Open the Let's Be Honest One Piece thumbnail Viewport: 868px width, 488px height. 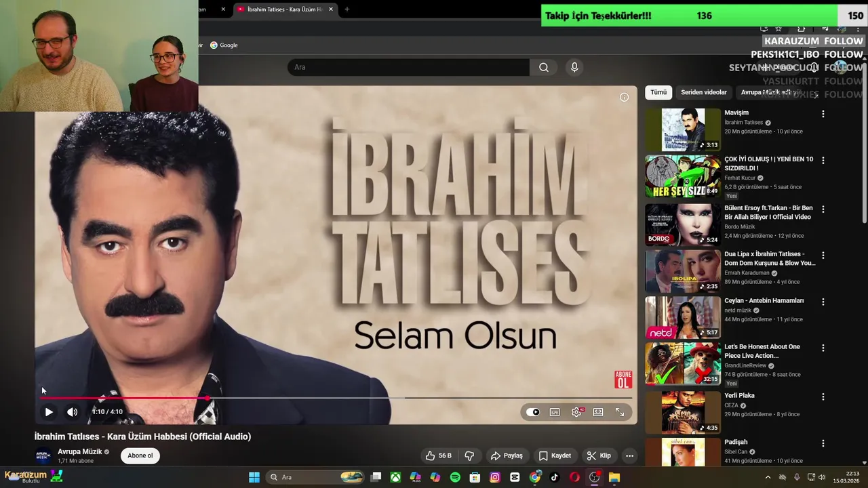683,363
